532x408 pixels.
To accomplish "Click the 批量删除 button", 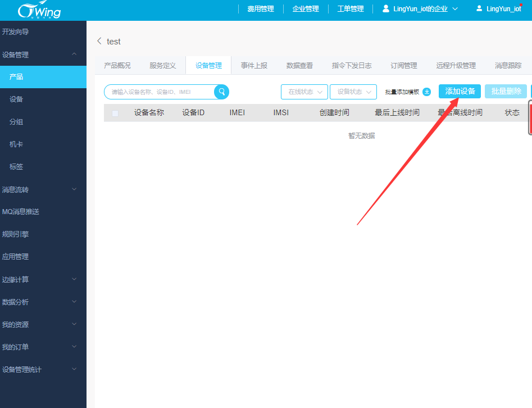I will [505, 90].
